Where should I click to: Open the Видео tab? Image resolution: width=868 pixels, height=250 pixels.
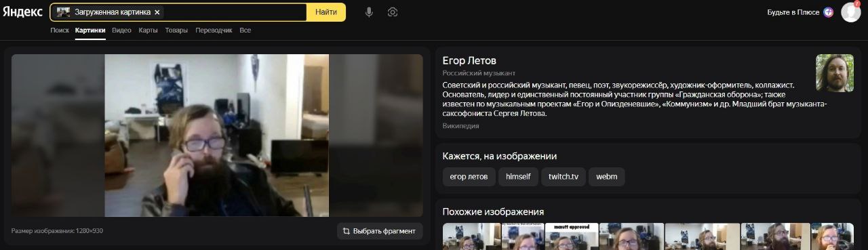point(122,30)
